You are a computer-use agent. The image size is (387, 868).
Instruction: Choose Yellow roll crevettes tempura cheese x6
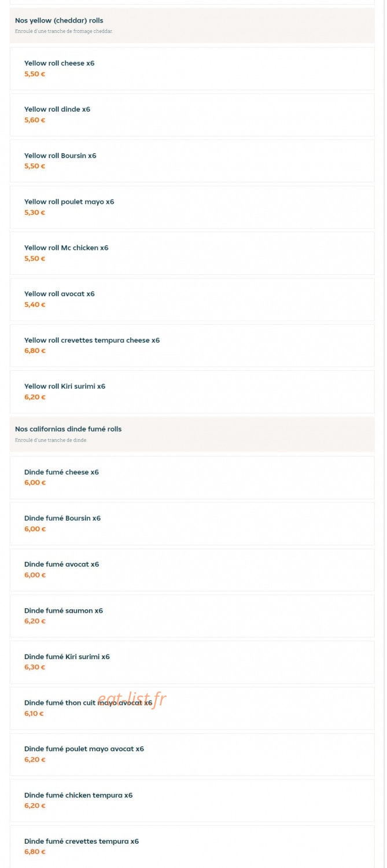pos(192,345)
